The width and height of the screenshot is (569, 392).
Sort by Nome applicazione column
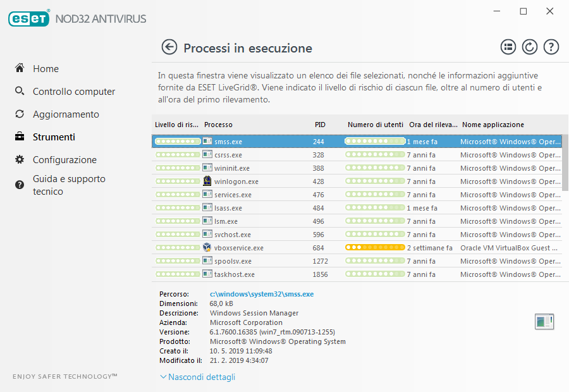coord(493,125)
